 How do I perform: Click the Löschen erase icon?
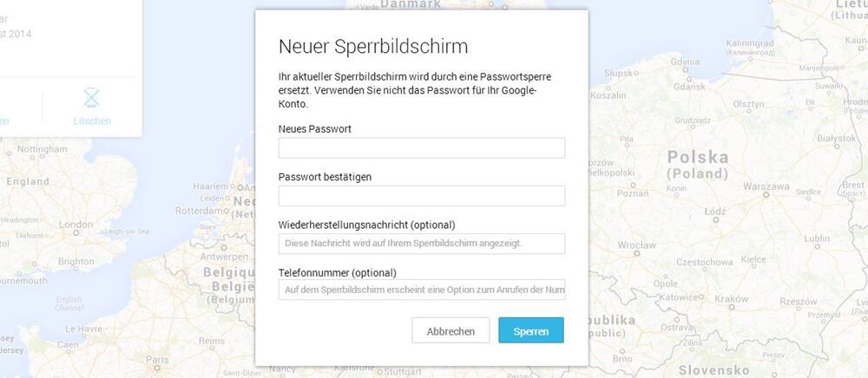point(91,98)
